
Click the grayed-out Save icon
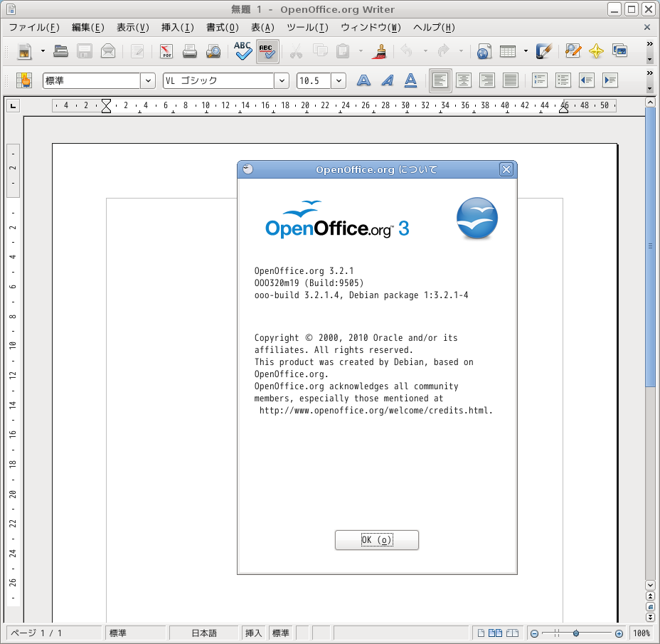pos(85,51)
